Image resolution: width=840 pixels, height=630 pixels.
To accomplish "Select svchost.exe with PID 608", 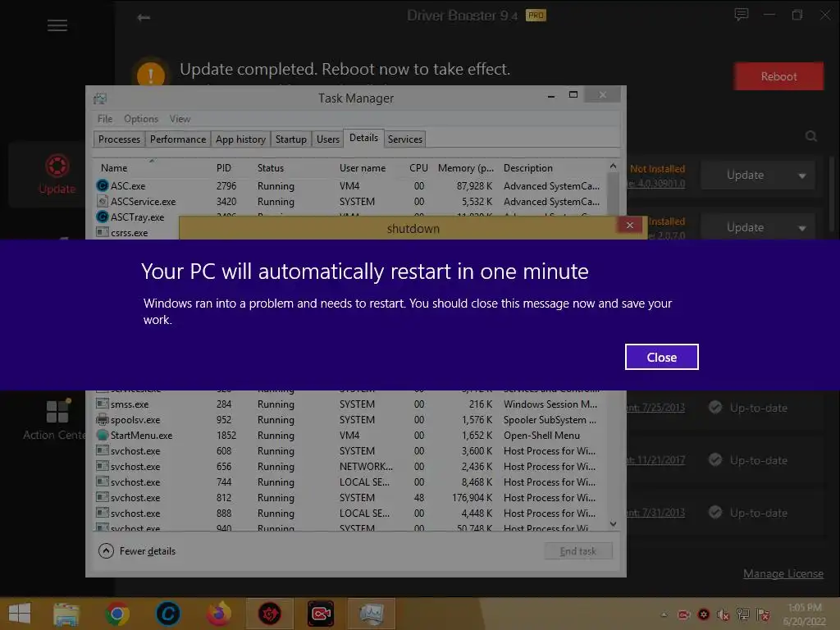I will [350, 451].
